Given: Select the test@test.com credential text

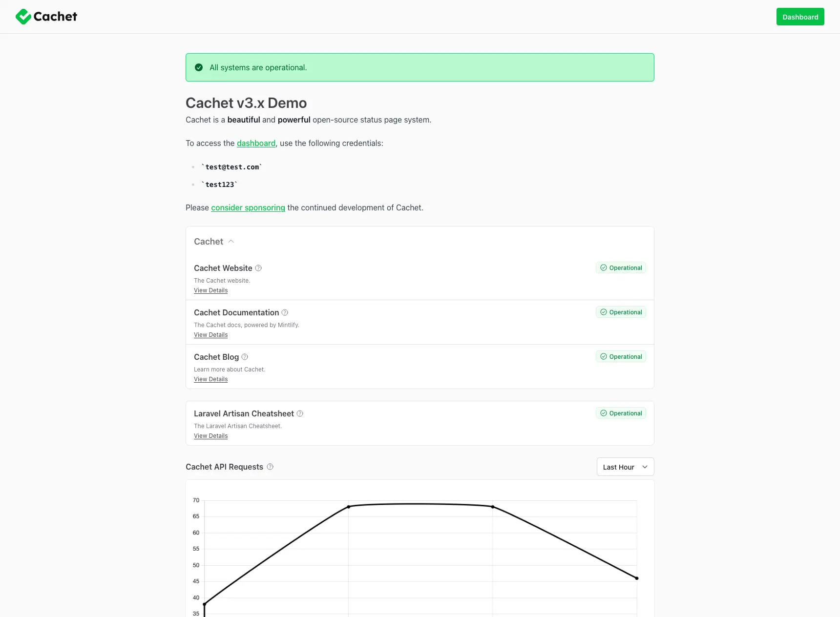Looking at the screenshot, I should click(x=232, y=166).
